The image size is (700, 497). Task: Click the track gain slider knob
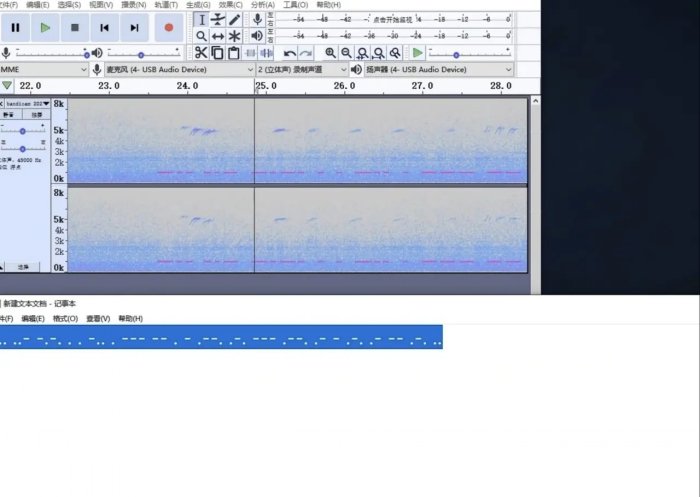[24, 129]
